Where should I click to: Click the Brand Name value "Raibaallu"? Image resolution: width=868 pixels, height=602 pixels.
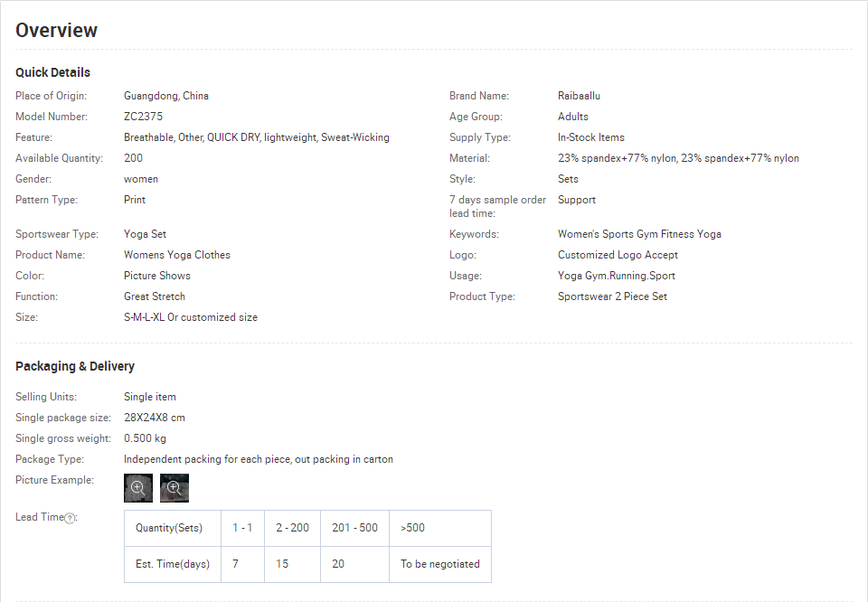tap(579, 96)
